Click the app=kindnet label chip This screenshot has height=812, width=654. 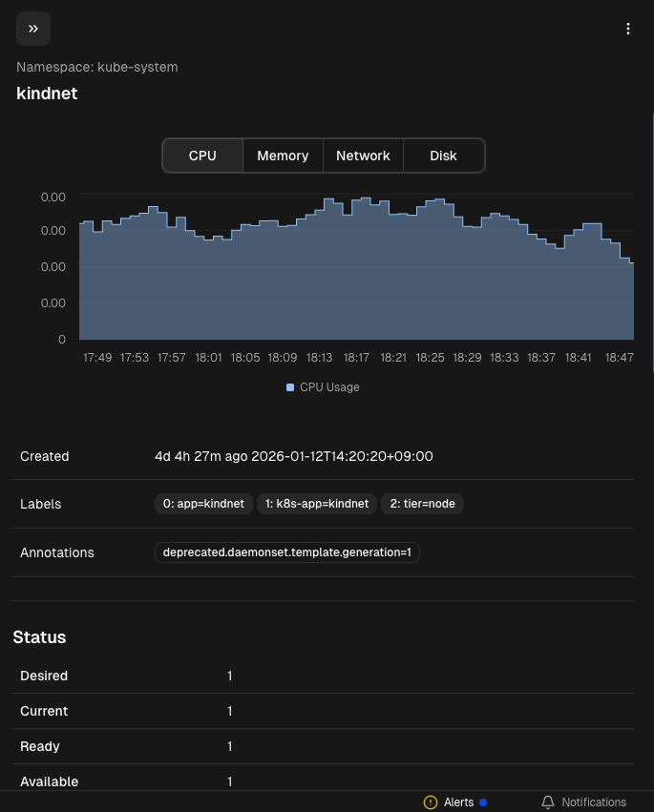[x=203, y=504]
